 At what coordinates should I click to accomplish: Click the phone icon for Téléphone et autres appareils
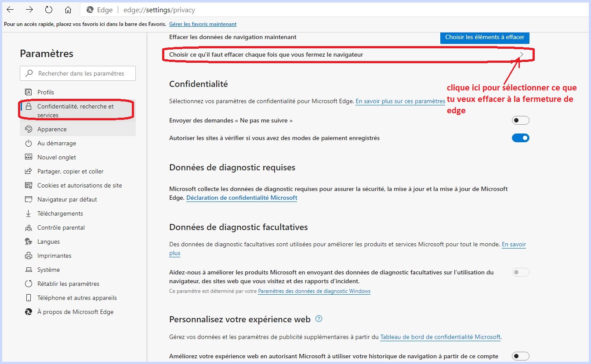tap(29, 298)
